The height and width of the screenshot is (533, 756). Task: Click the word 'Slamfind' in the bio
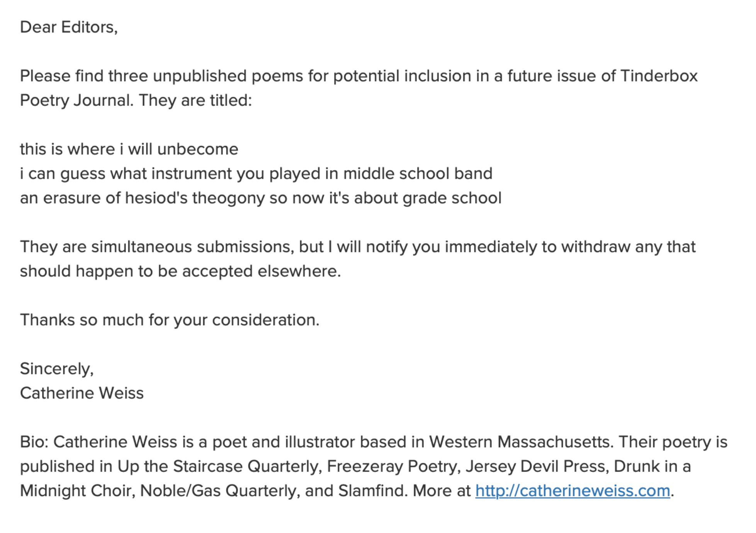tap(372, 491)
